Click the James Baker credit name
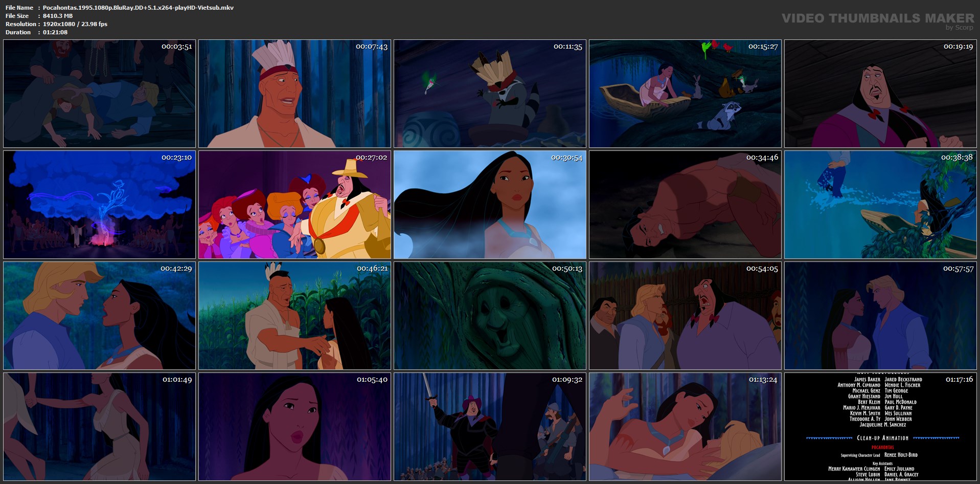 click(867, 379)
